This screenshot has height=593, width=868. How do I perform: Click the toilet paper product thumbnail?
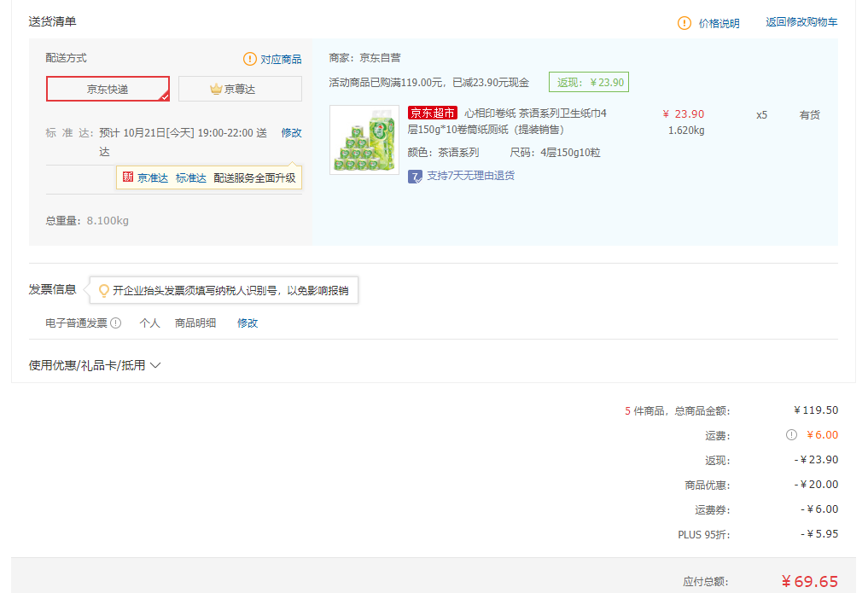(x=364, y=140)
